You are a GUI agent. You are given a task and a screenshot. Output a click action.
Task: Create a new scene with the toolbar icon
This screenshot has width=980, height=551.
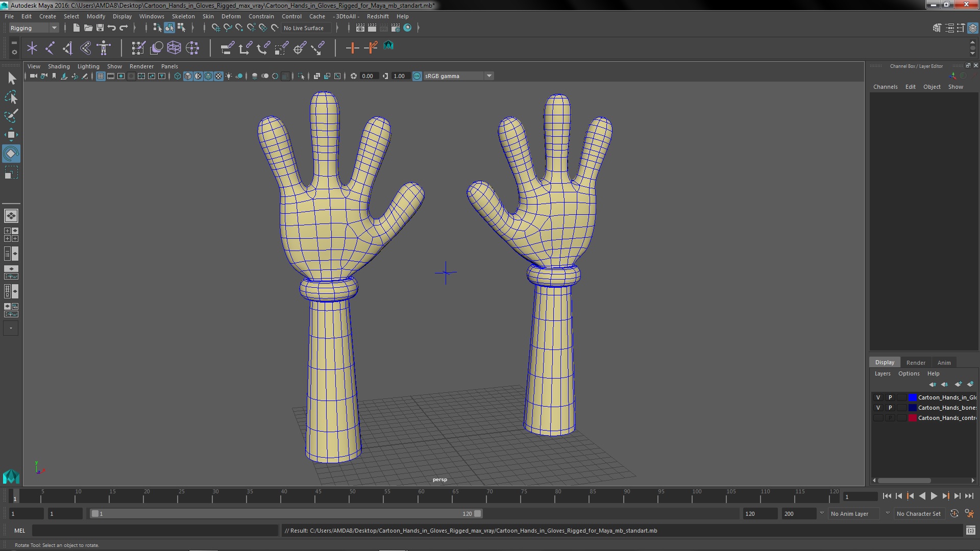[x=76, y=28]
